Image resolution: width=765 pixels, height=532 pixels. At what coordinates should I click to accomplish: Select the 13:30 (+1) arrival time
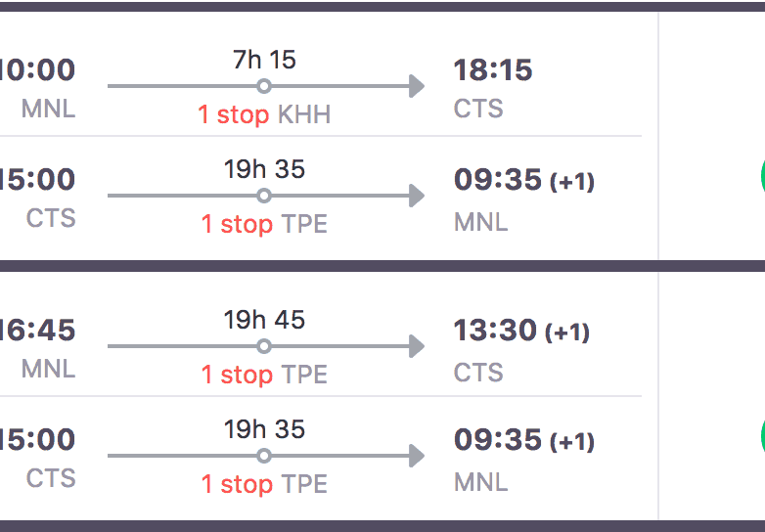521,332
